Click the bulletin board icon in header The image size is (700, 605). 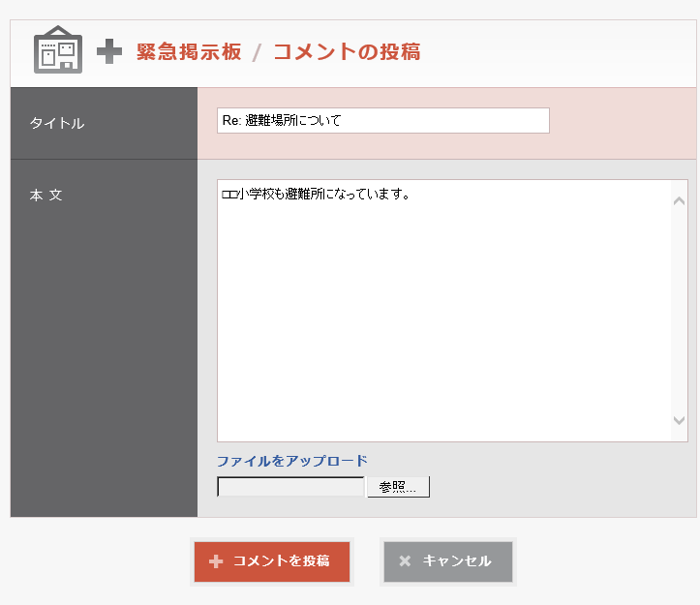click(58, 50)
